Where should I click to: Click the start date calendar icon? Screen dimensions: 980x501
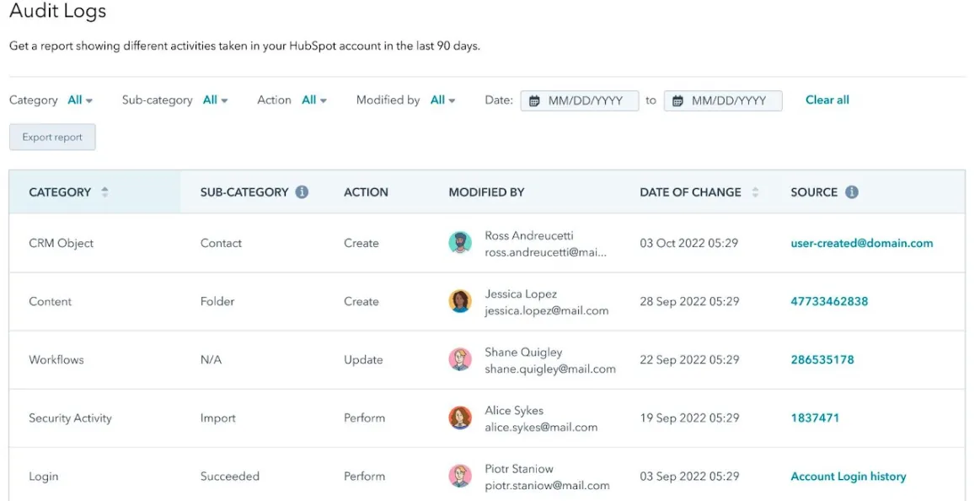534,100
